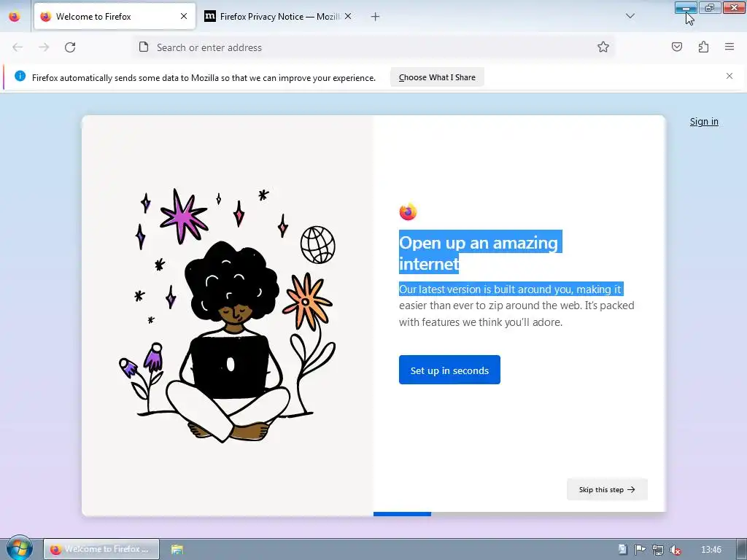The width and height of the screenshot is (747, 560).
Task: Open the Firefox application menu
Action: pos(729,47)
